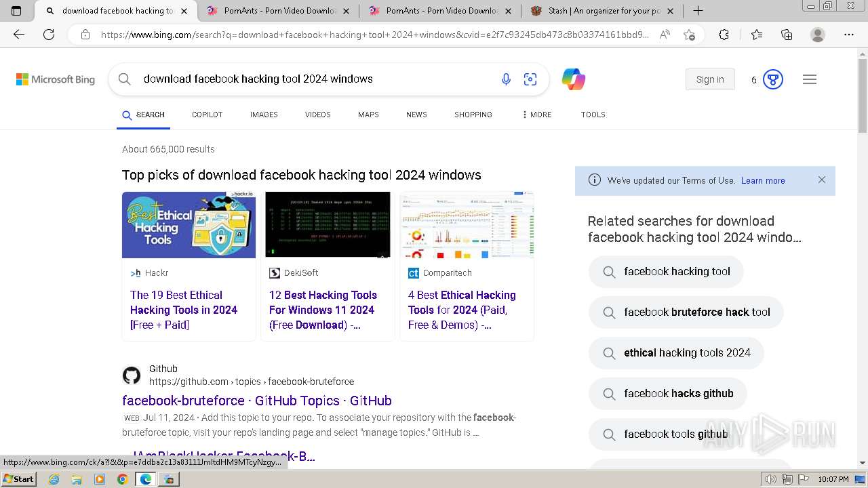
Task: Open File Explorer from the taskbar
Action: click(77, 479)
